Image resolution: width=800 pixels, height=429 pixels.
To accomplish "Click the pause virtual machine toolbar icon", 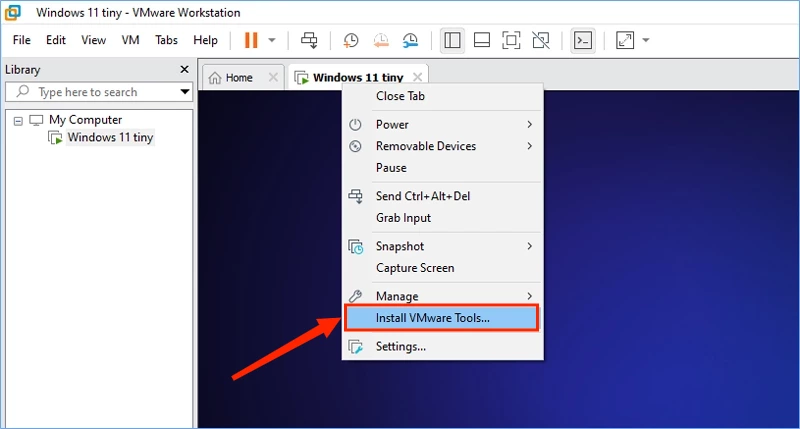I will pos(251,40).
